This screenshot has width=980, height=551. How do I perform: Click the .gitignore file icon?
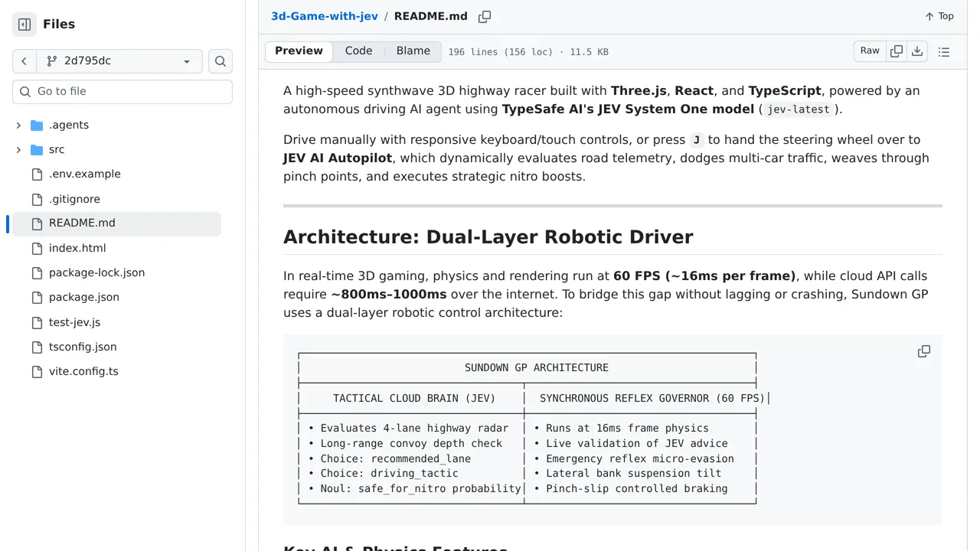37,199
